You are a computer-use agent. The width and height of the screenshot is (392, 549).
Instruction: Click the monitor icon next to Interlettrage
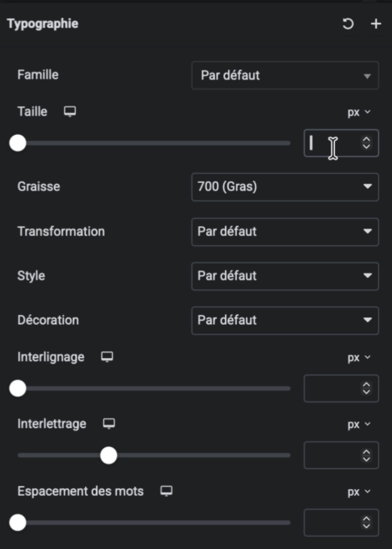click(108, 424)
